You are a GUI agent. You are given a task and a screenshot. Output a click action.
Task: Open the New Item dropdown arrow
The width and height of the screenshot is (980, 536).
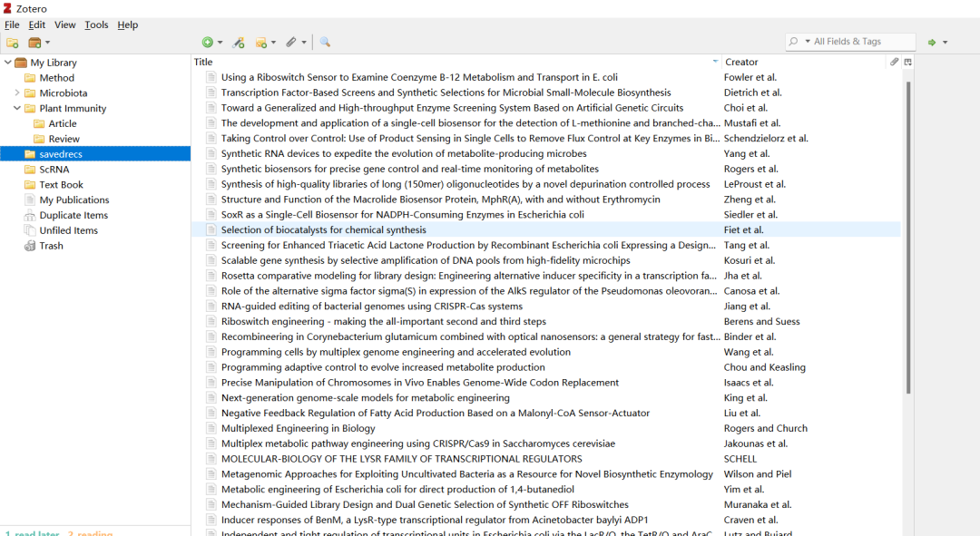[220, 43]
